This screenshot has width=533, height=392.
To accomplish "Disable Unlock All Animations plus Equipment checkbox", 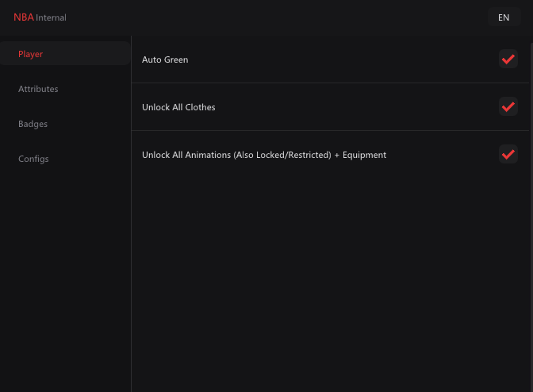I will pyautogui.click(x=508, y=155).
